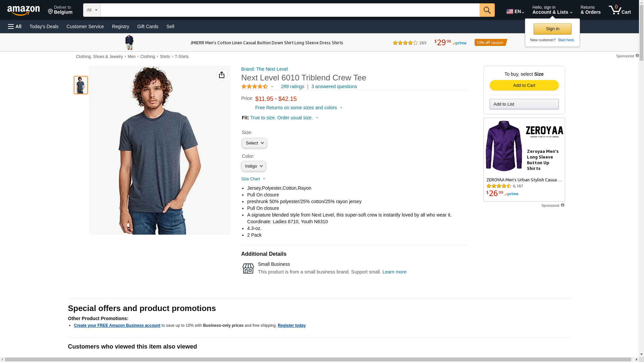
Task: Click the sponsored info icon below Zeroyaa ad
Action: point(562,205)
